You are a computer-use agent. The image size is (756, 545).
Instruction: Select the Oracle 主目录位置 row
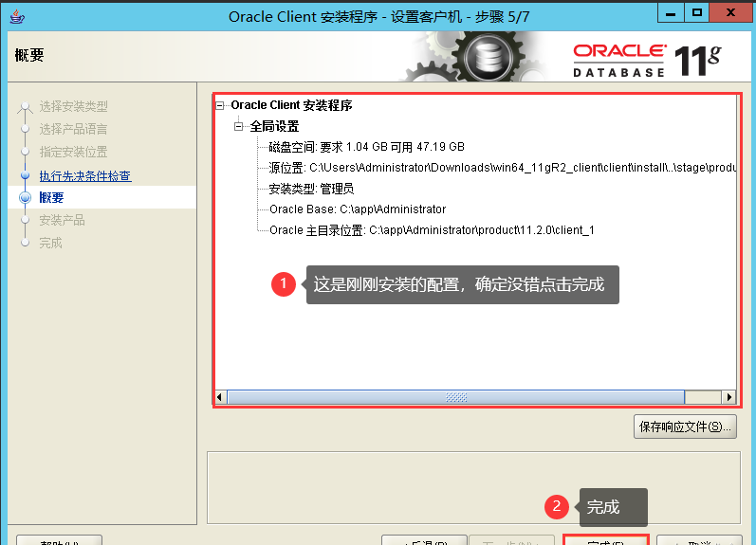(x=432, y=230)
